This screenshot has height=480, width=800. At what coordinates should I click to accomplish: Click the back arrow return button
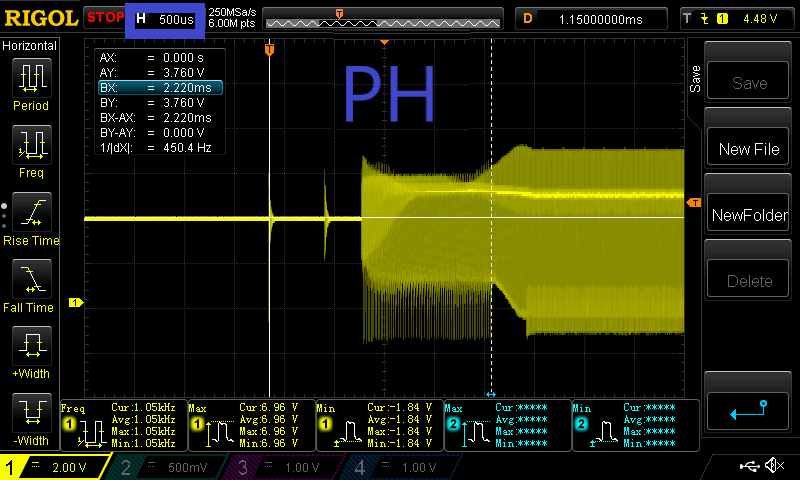748,412
